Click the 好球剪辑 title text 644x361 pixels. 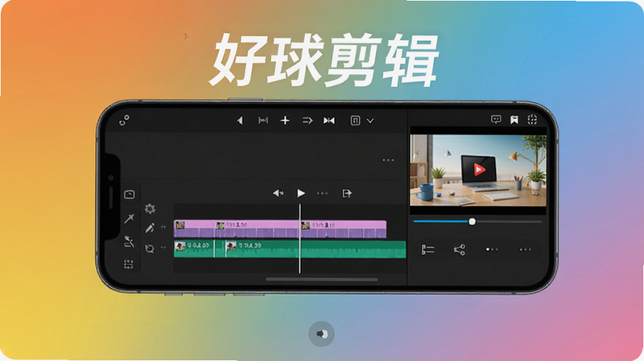click(x=324, y=60)
